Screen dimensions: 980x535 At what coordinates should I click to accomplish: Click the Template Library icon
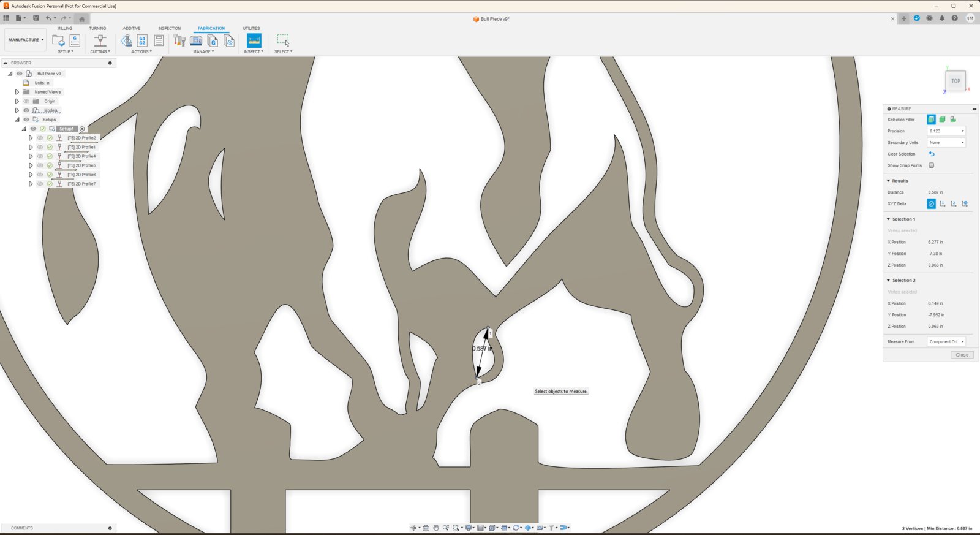click(x=229, y=40)
